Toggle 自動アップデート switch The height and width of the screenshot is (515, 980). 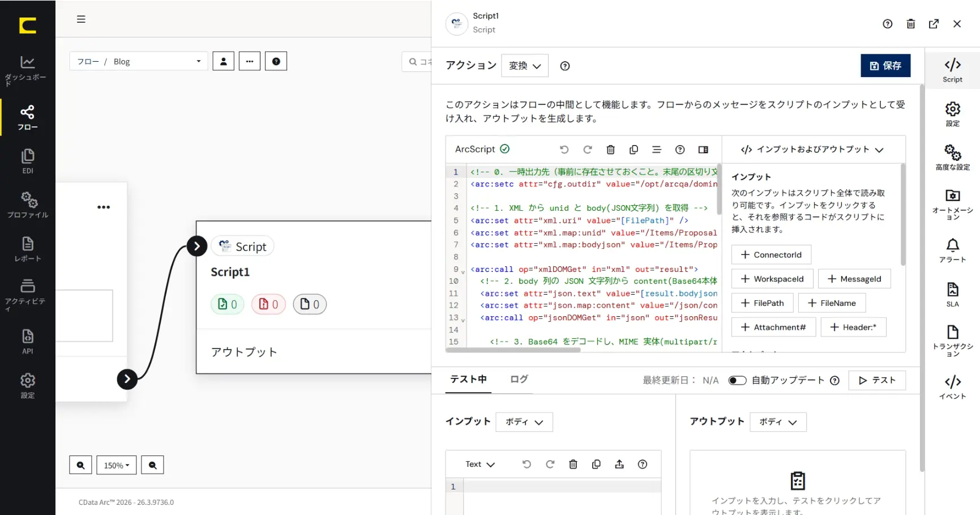coord(737,380)
